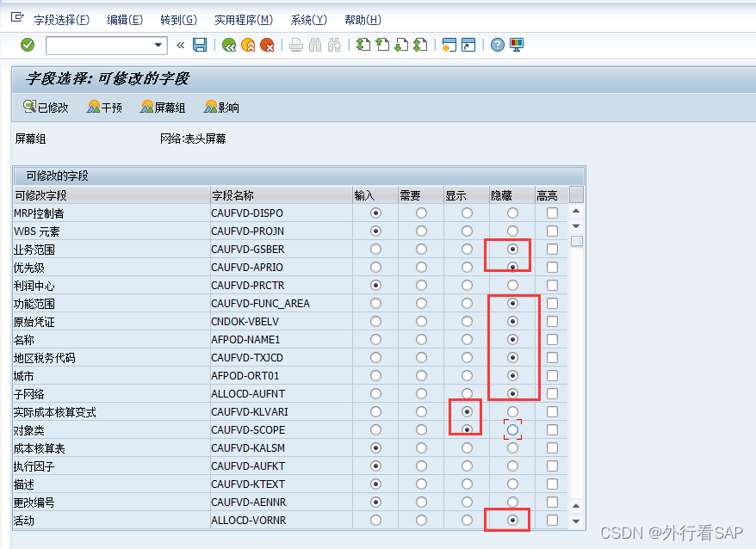
Task: Click the 执行因子 row label
Action: [34, 466]
